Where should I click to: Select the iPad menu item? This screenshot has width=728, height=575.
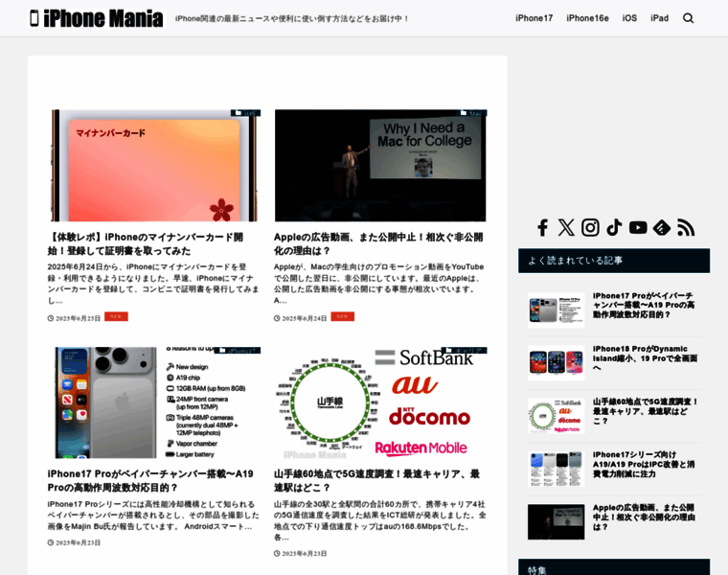pyautogui.click(x=659, y=18)
